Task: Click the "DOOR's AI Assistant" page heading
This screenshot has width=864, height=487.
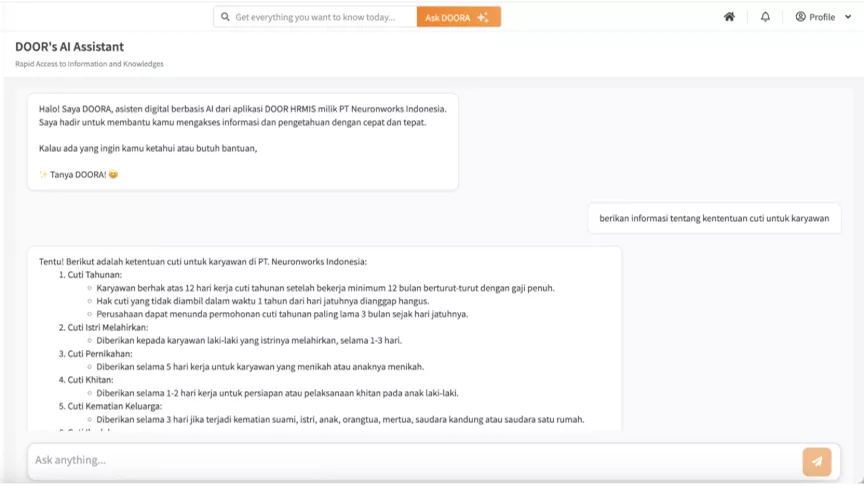Action: (69, 47)
